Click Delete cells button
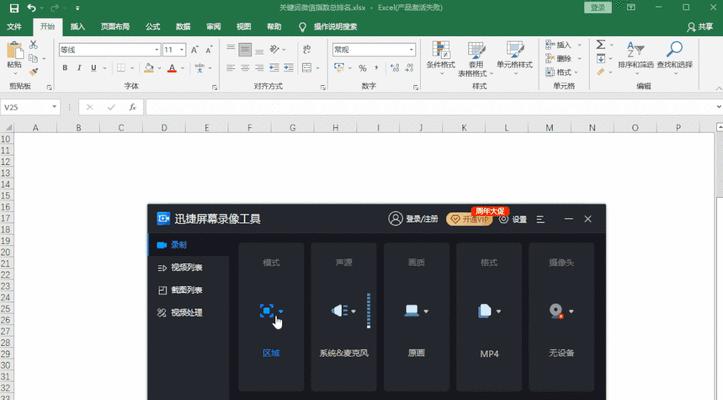This screenshot has width=723, height=400. [x=558, y=59]
